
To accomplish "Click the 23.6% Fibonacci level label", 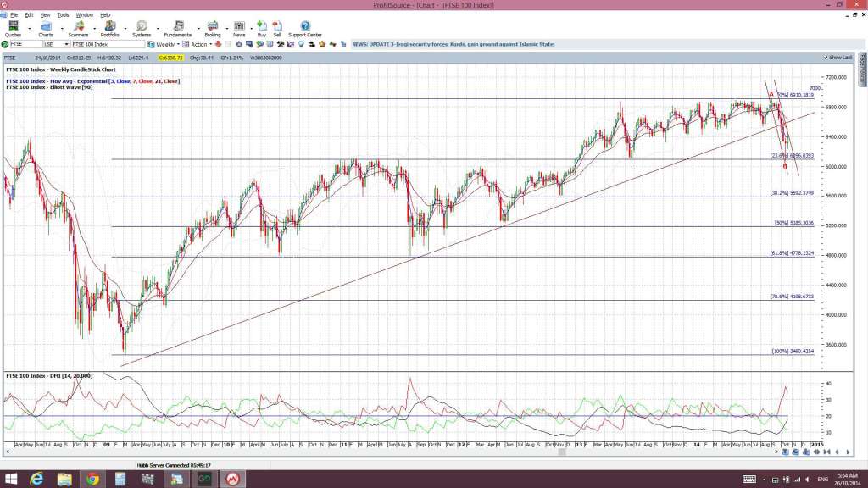I will 793,156.
